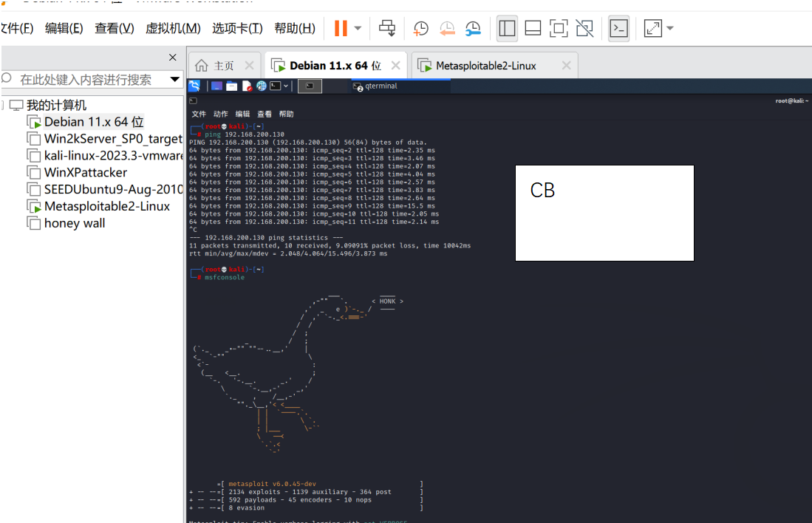Open qterminal 编辑 menu
The image size is (812, 523).
(242, 114)
